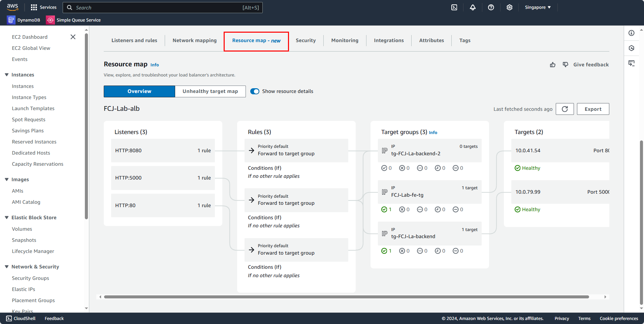Click Give feedback link
644x324 pixels.
591,65
